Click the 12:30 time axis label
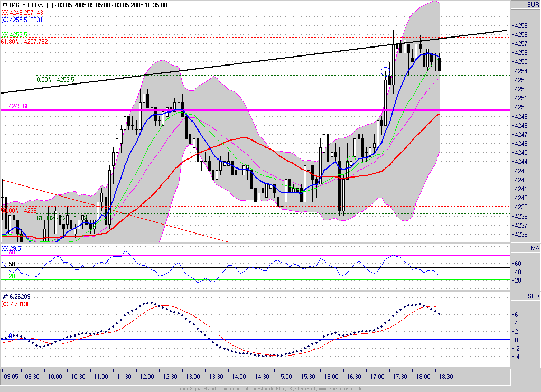The width and height of the screenshot is (541, 392). pos(170,377)
